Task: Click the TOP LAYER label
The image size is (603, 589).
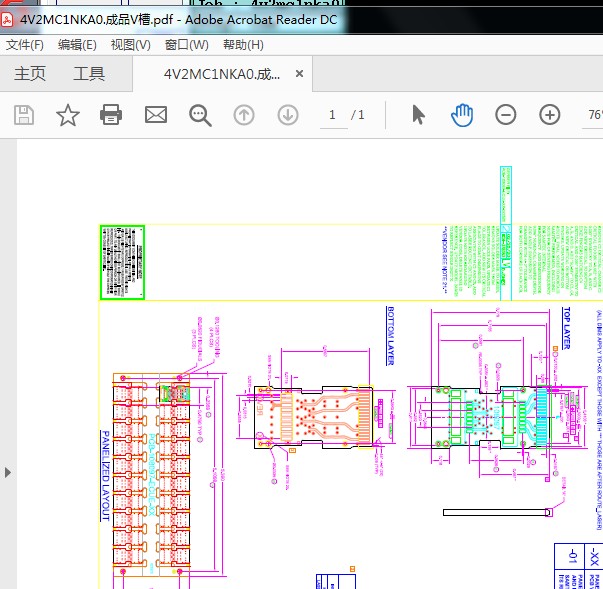Action: 566,328
